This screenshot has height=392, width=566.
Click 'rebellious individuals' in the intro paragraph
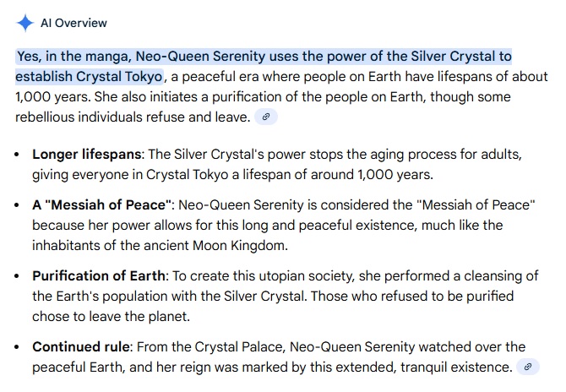click(x=84, y=117)
